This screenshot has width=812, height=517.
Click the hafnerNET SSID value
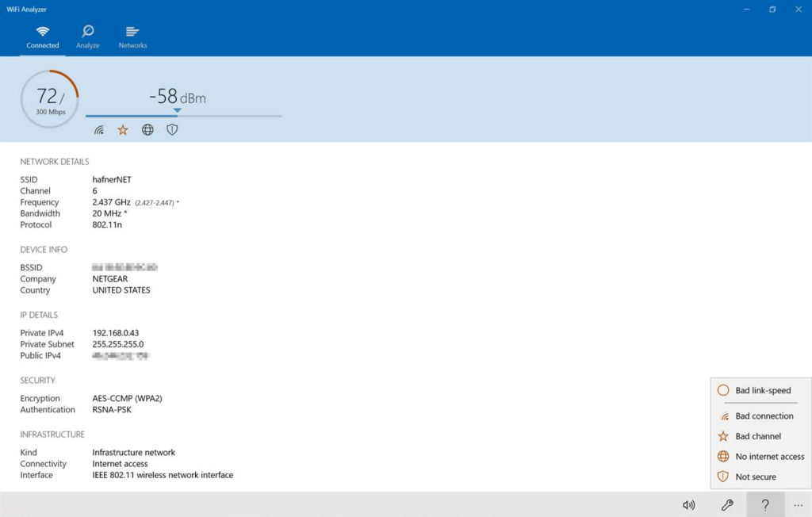pyautogui.click(x=110, y=179)
